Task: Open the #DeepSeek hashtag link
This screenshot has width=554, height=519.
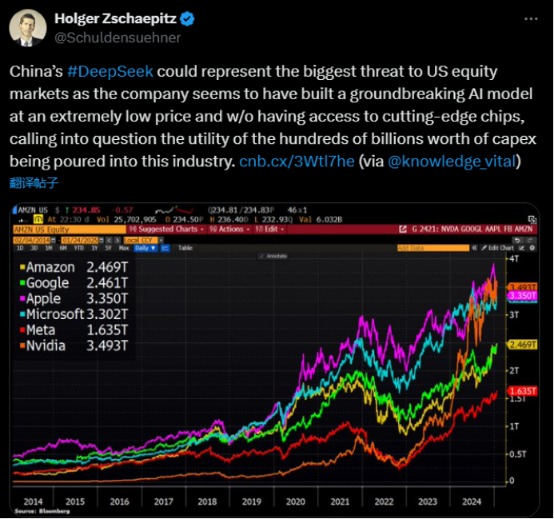Action: [110, 71]
